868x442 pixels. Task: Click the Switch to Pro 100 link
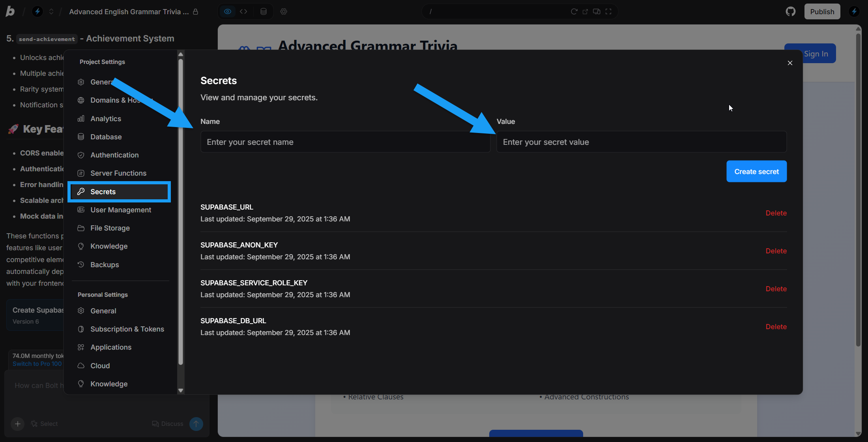(37, 364)
